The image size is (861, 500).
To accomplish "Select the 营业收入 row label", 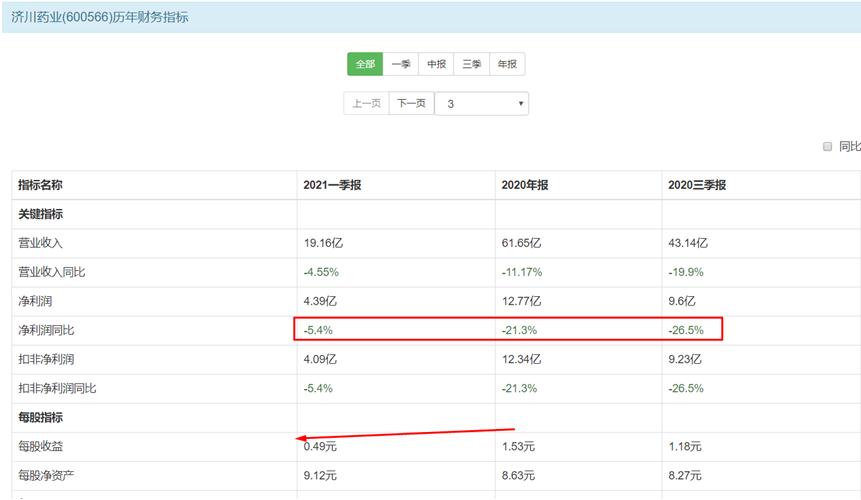I will (41, 243).
